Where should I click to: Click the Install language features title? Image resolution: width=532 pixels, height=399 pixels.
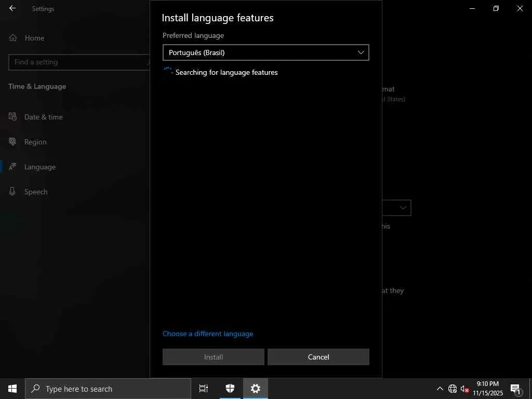[218, 18]
